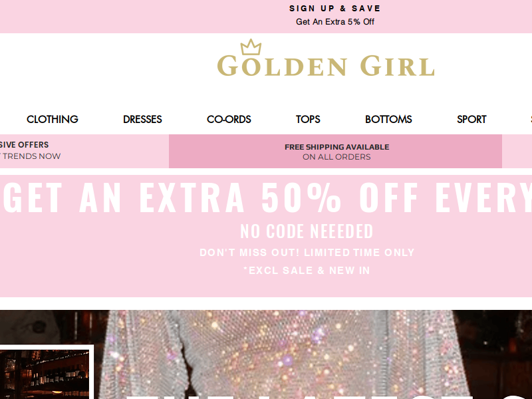Viewport: 532px width, 399px height.
Task: Open the dark bar interior thumbnail
Action: (45, 374)
